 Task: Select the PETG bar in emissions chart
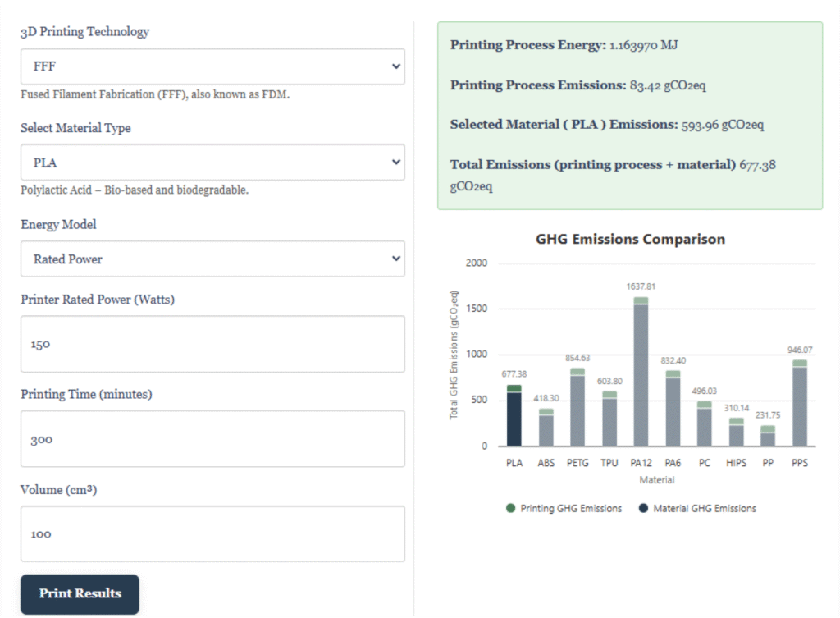(577, 410)
